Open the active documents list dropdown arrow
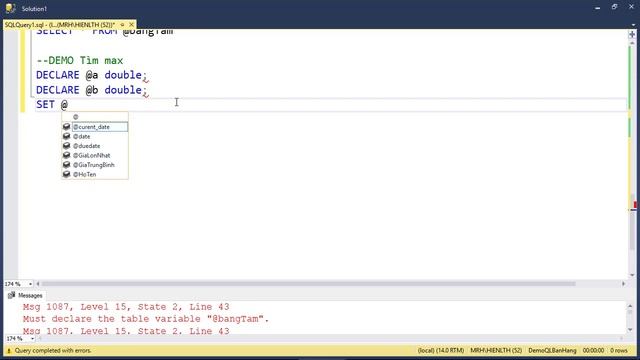The width and height of the screenshot is (640, 360). (x=633, y=25)
